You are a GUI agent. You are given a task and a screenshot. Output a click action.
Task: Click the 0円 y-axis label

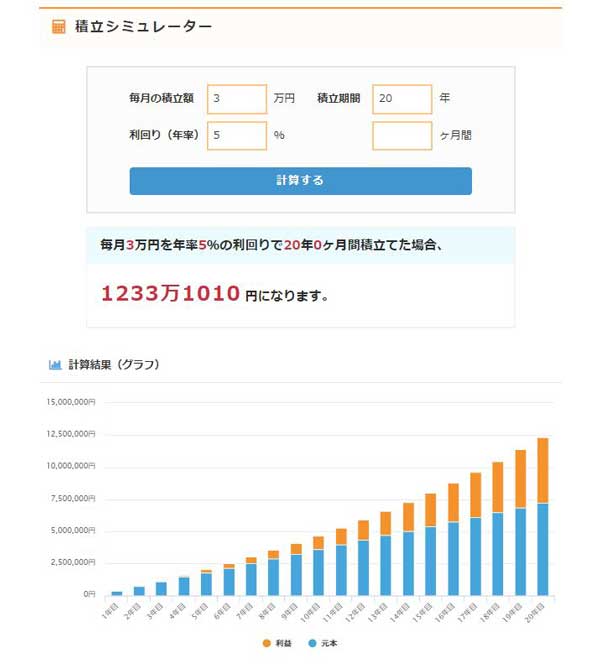pyautogui.click(x=89, y=595)
